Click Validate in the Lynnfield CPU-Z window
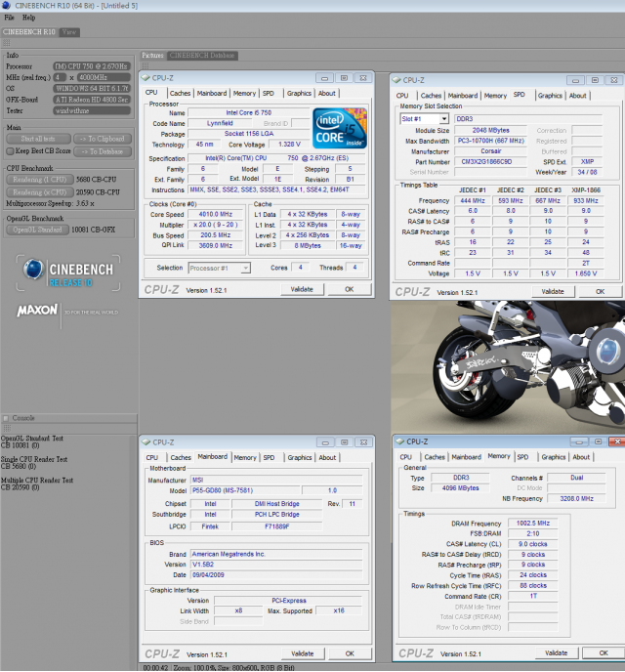The image size is (625, 672). (302, 289)
